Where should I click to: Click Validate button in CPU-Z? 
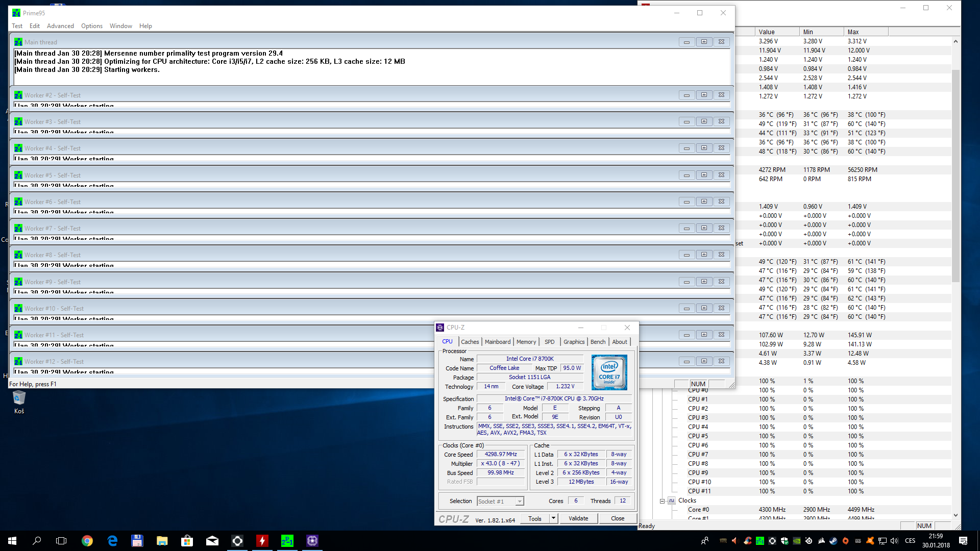tap(578, 518)
